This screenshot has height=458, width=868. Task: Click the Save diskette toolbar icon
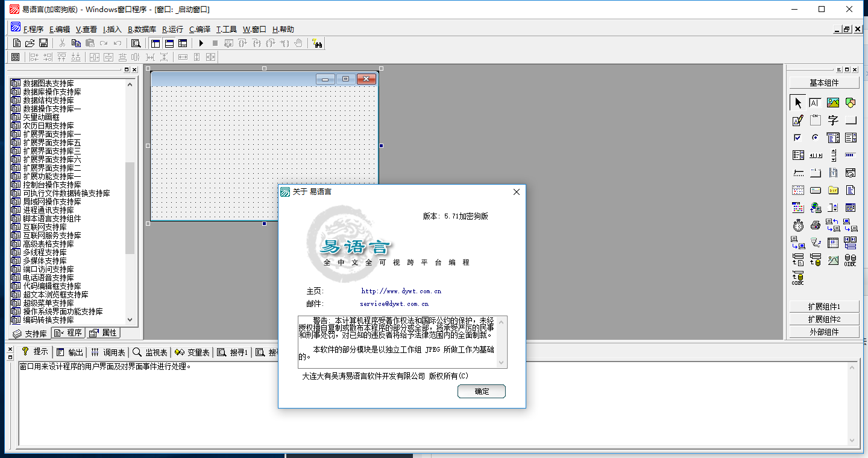pyautogui.click(x=43, y=43)
